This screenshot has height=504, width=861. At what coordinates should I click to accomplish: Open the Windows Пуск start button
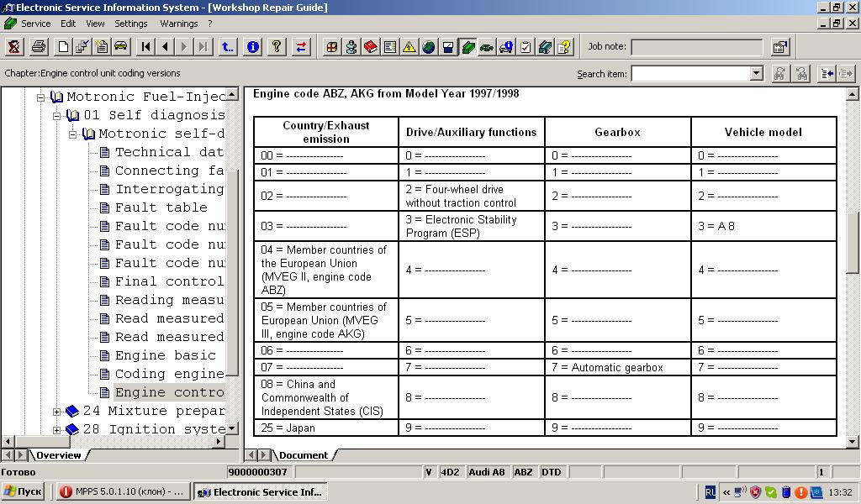point(24,492)
